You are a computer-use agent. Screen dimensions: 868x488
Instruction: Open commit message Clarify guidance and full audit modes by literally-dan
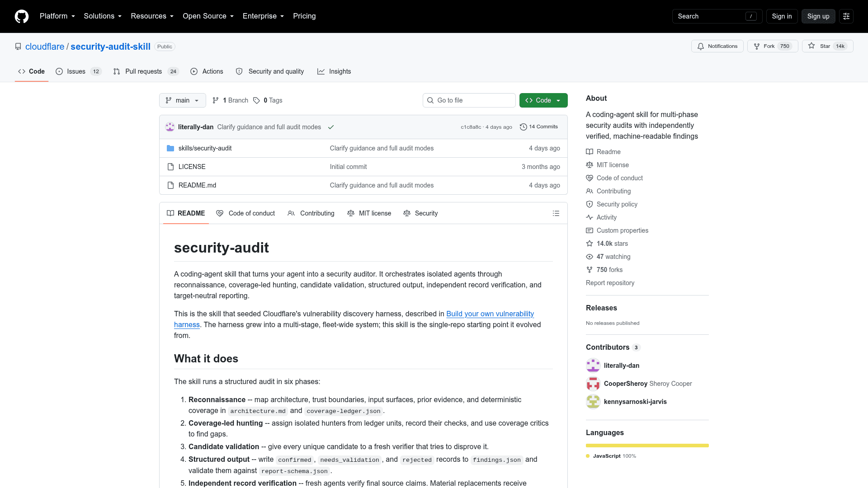pos(269,127)
